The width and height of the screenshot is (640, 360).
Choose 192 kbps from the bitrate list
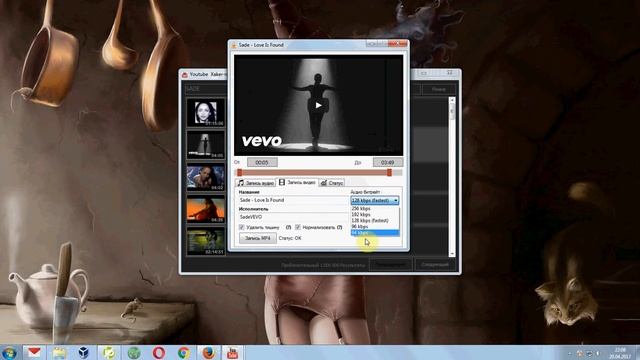tap(375, 214)
